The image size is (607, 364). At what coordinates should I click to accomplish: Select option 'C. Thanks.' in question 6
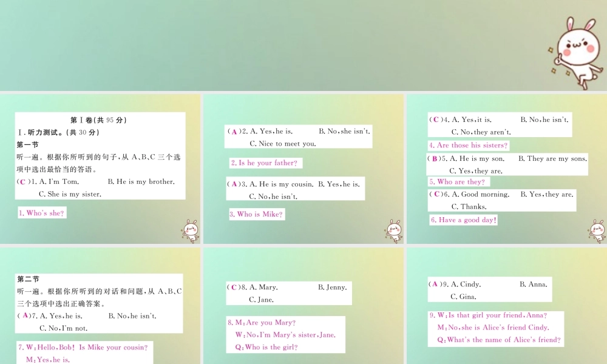click(469, 206)
